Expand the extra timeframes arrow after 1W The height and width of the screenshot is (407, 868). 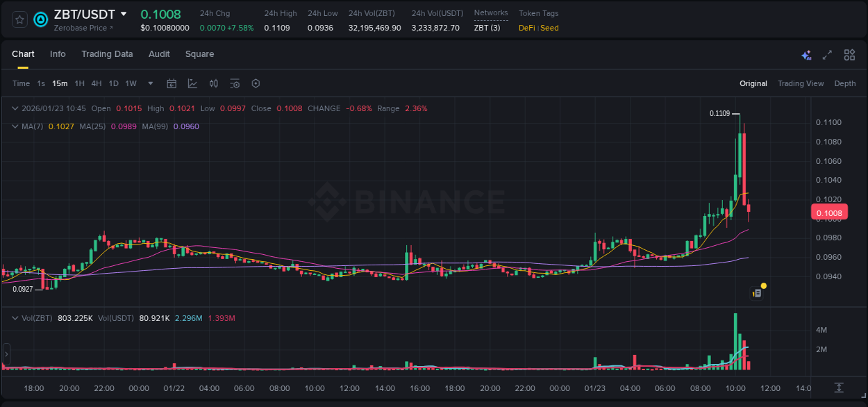tap(149, 83)
